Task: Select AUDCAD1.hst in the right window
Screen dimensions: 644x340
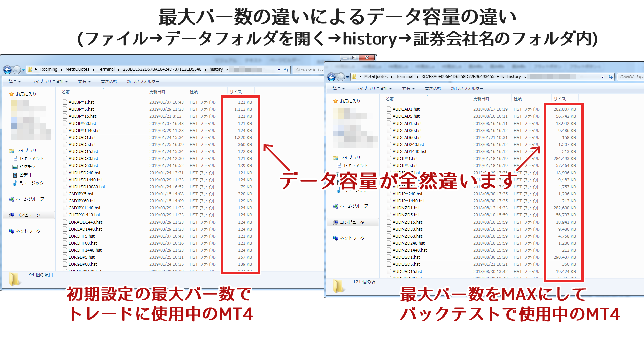Action: (481, 109)
